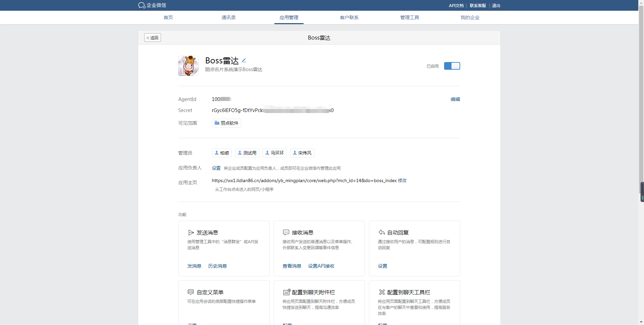Click the 企业微信 logo icon
This screenshot has height=325, width=644.
[142, 5]
